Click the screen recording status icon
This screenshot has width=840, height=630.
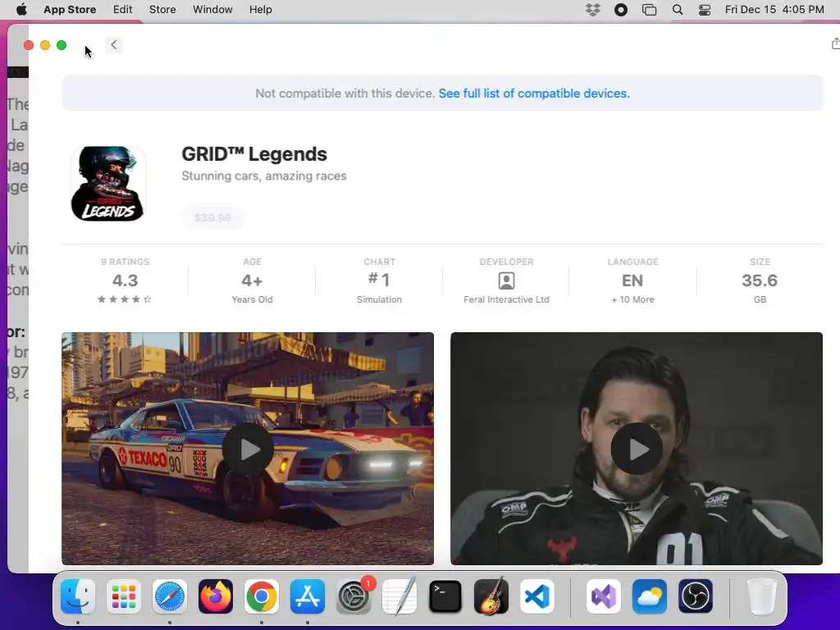pyautogui.click(x=621, y=10)
